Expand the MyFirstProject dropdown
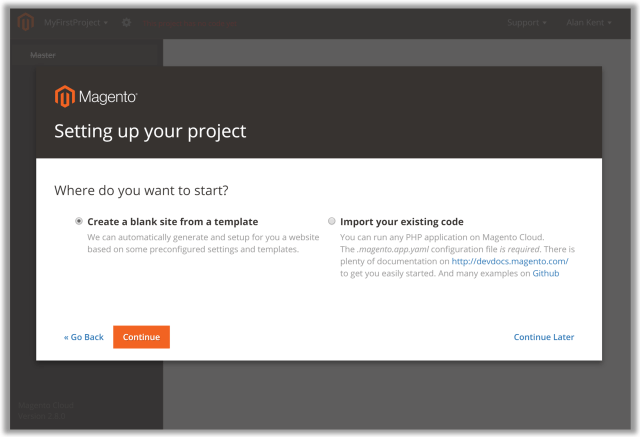Viewport: 640px width, 437px height. point(76,22)
